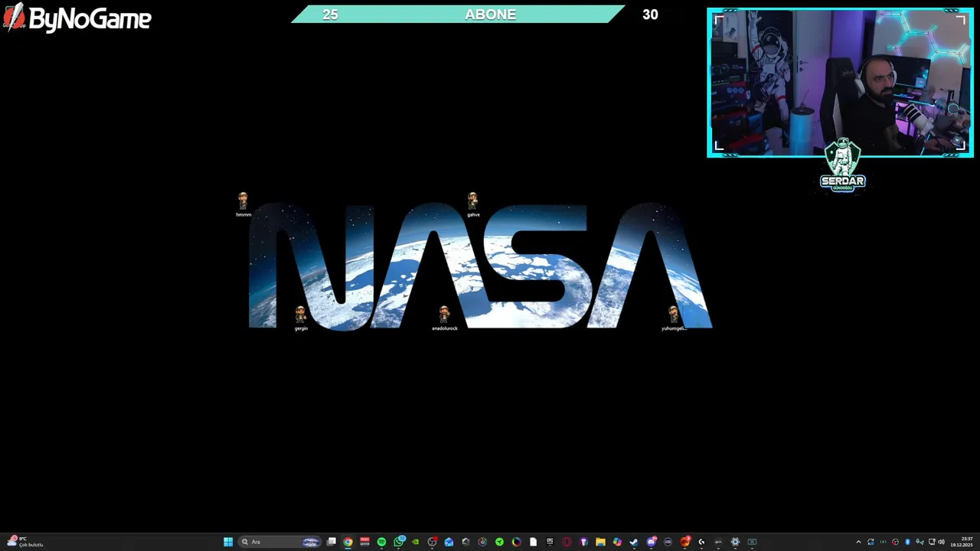Select the 'anadolurock' desktop character
The height and width of the screenshot is (551, 980).
point(444,318)
